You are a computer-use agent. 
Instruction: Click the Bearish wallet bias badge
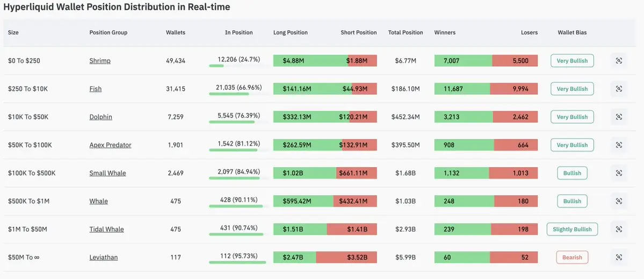pyautogui.click(x=572, y=257)
